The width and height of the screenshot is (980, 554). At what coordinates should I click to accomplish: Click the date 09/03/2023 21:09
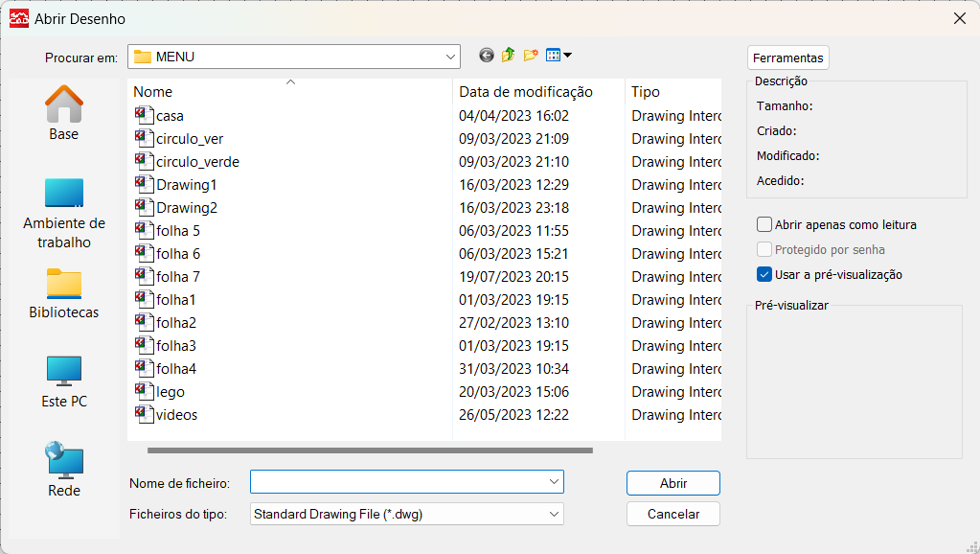point(513,138)
